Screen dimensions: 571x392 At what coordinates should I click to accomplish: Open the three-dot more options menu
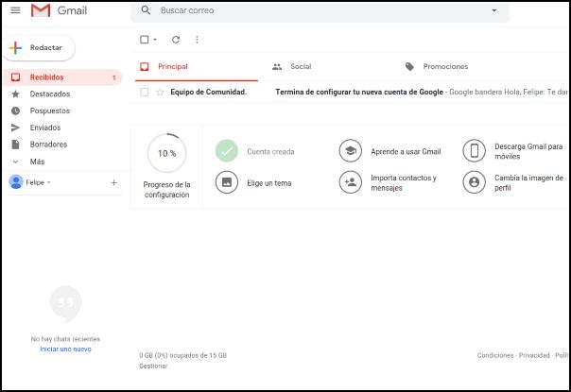197,40
